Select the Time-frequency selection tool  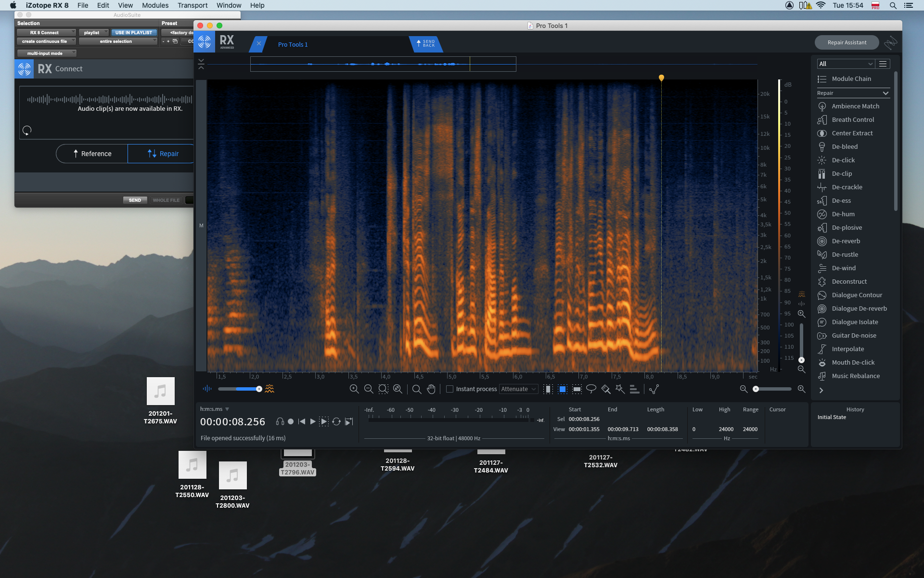tap(563, 389)
